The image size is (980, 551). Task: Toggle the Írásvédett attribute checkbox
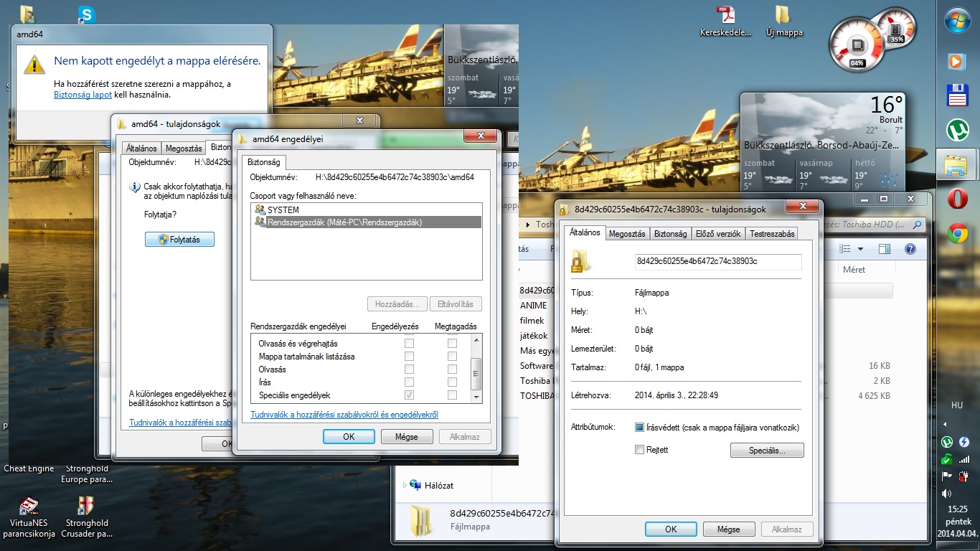coord(640,428)
